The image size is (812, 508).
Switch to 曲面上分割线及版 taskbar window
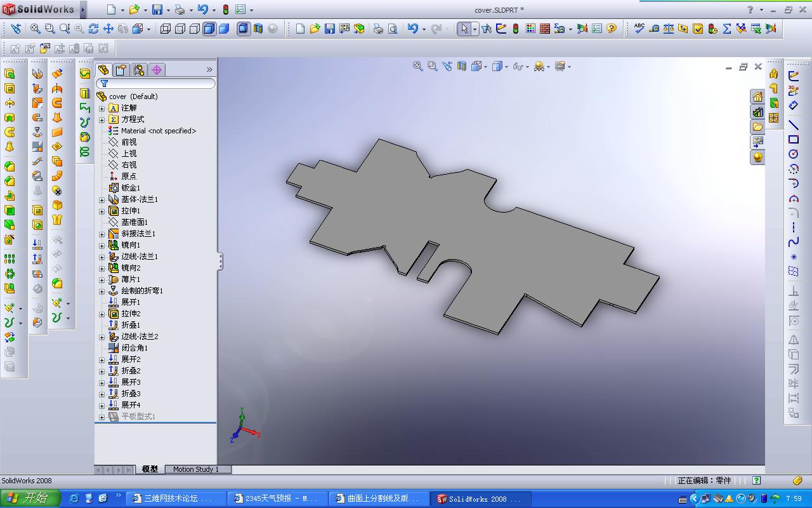379,499
